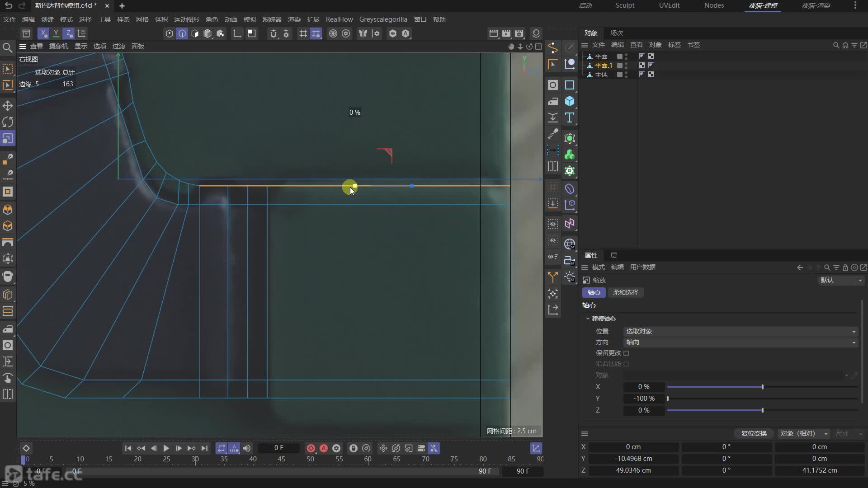Viewport: 868px width, 488px height.
Task: Open the 层 tab next to 属性
Action: click(613, 255)
